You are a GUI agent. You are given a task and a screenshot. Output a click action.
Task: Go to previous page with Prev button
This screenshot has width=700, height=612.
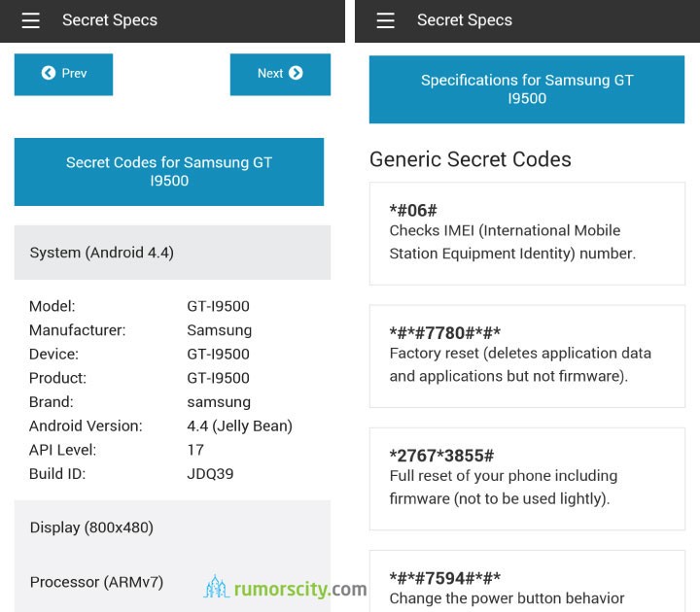click(63, 75)
